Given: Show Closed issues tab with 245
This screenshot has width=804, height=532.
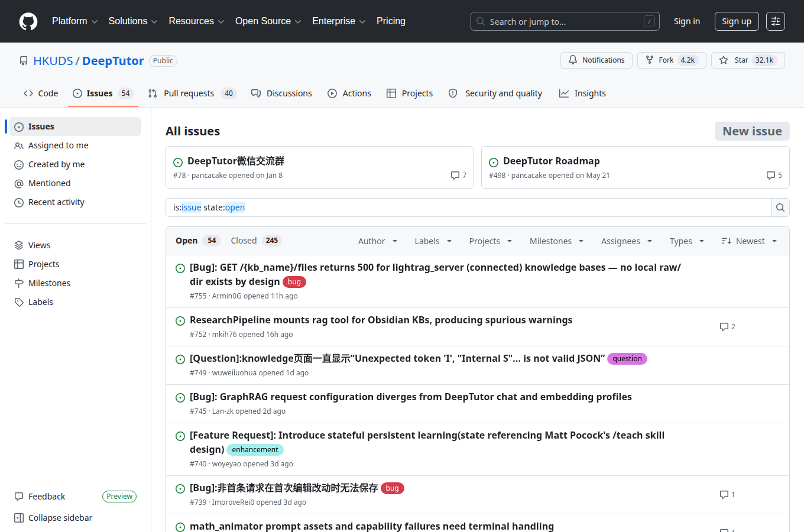Looking at the screenshot, I should click(x=255, y=241).
